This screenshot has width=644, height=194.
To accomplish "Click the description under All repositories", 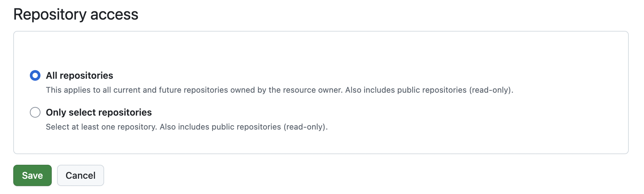I will (279, 90).
